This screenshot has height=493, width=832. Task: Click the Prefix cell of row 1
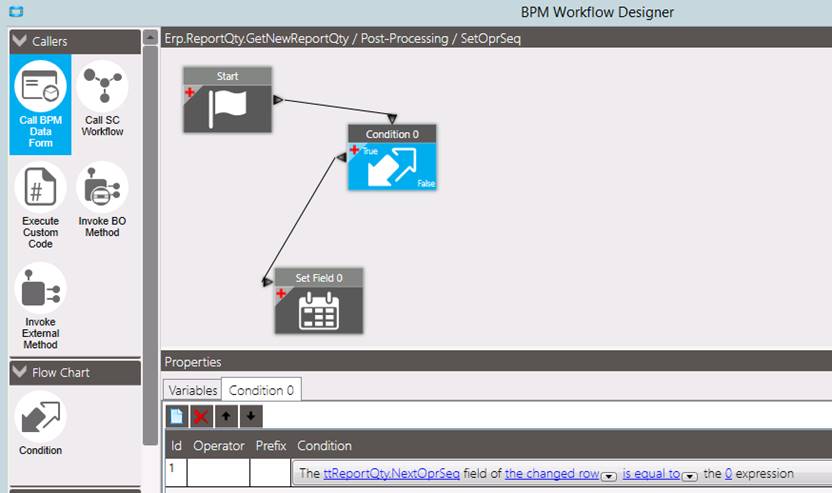click(x=270, y=473)
